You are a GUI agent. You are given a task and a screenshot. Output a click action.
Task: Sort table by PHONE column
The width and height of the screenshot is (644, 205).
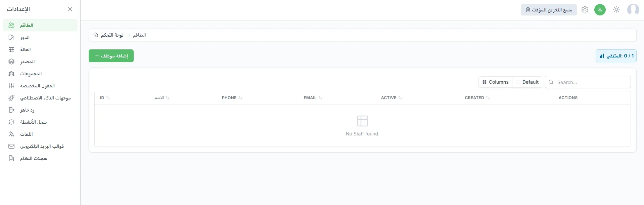coord(232,98)
